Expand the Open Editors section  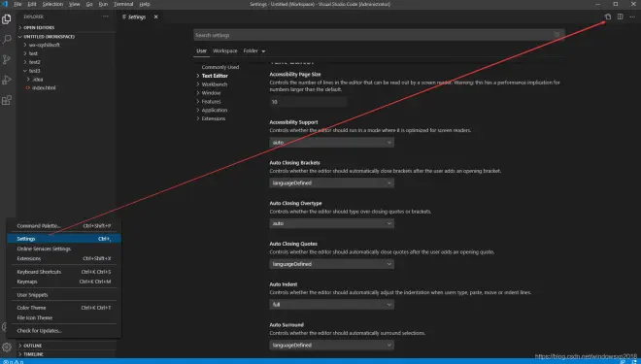(39, 28)
